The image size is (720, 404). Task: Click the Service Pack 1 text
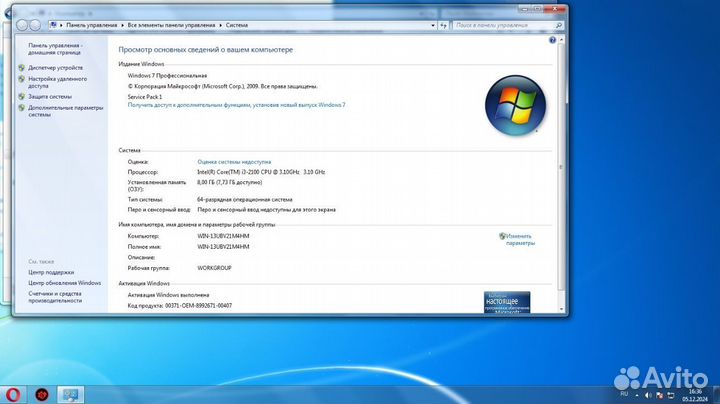(145, 97)
